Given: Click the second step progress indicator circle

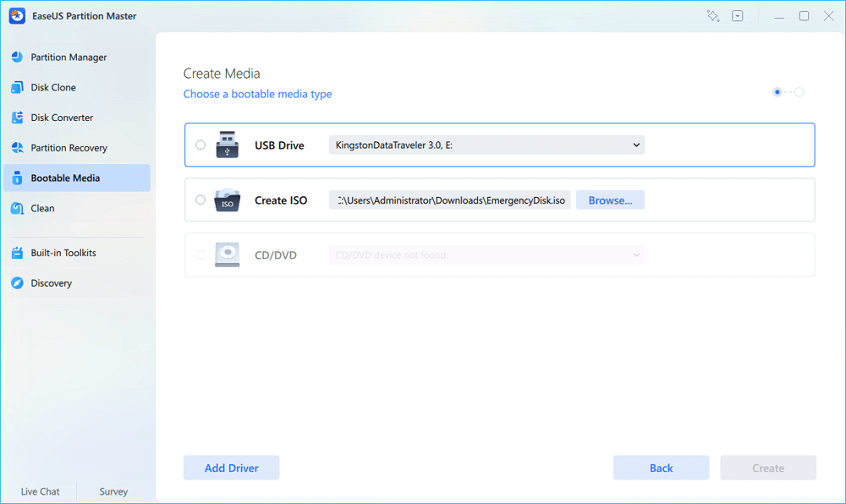Looking at the screenshot, I should 799,92.
